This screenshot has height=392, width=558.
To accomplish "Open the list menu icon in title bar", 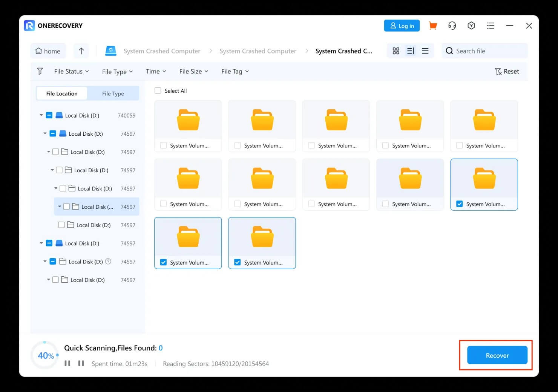I will coord(491,26).
